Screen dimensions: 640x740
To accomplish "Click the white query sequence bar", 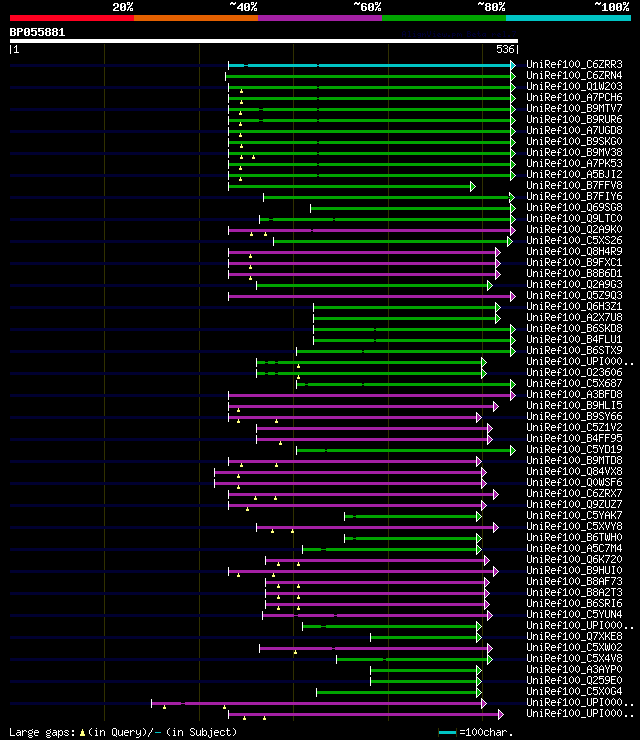I will tap(264, 41).
